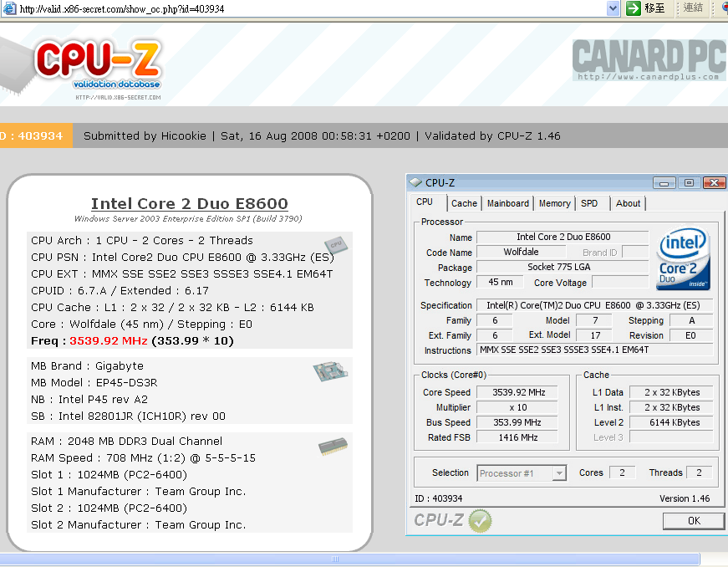Click the Technology field 45 nm
Viewport: 728px width, 567px height.
click(x=501, y=282)
